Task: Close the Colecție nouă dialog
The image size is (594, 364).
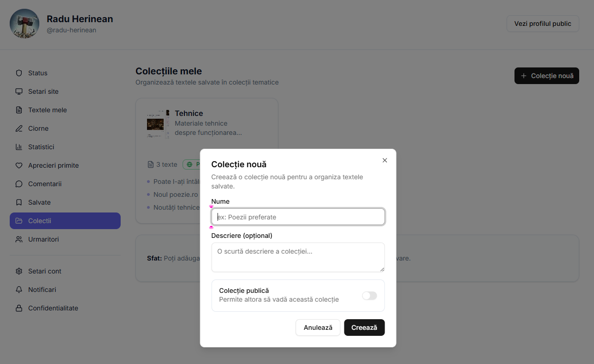Action: tap(385, 160)
